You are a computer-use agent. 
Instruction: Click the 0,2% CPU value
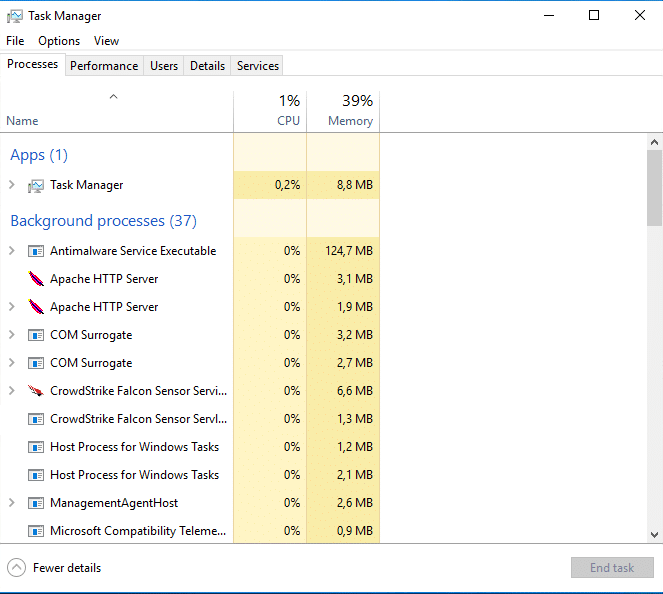coord(288,185)
